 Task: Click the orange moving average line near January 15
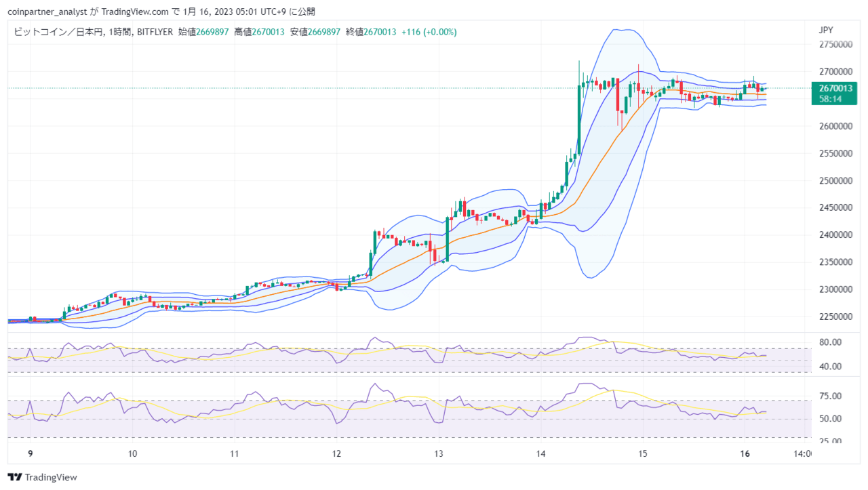(637, 112)
